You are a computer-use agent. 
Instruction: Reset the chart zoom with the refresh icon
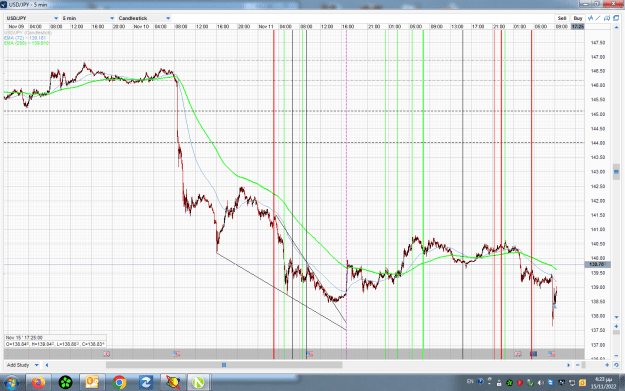(x=616, y=365)
